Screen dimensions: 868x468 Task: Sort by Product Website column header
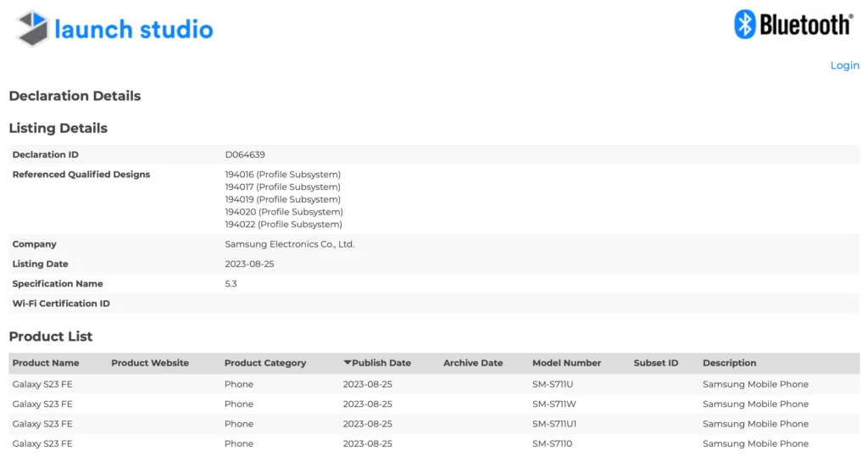pyautogui.click(x=150, y=364)
